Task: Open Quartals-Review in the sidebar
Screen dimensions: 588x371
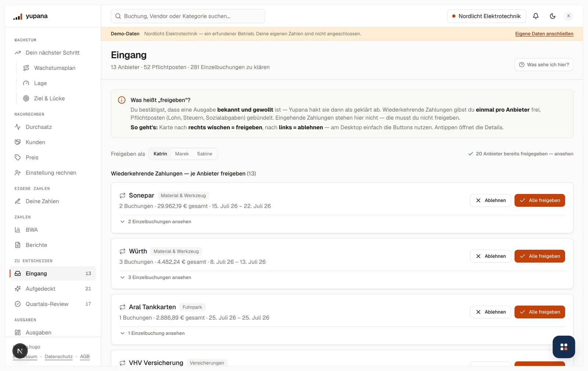Action: 53,304
